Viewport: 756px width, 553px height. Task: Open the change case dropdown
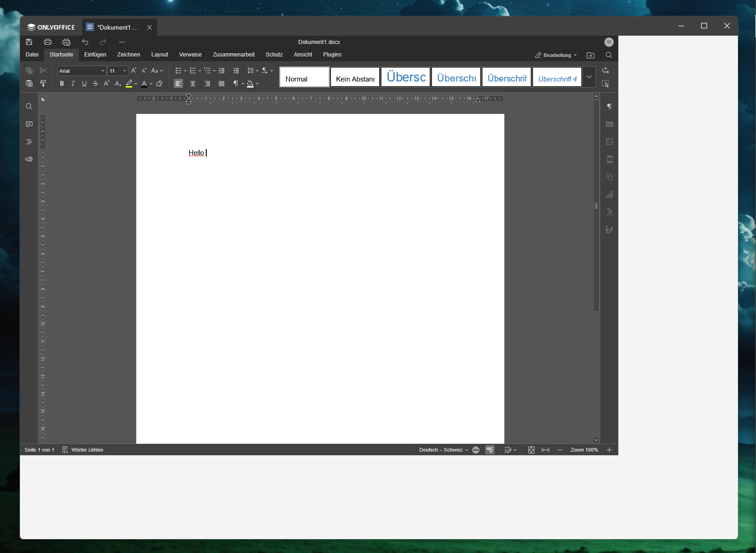tap(157, 71)
